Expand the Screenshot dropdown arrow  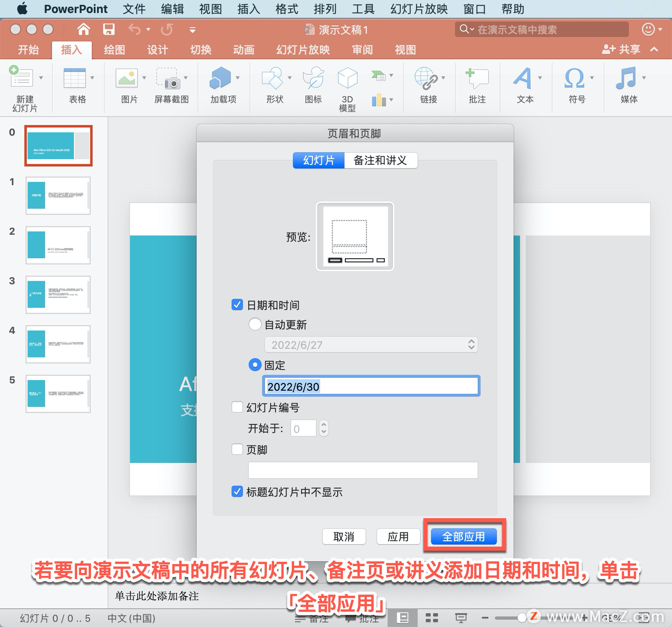[186, 78]
